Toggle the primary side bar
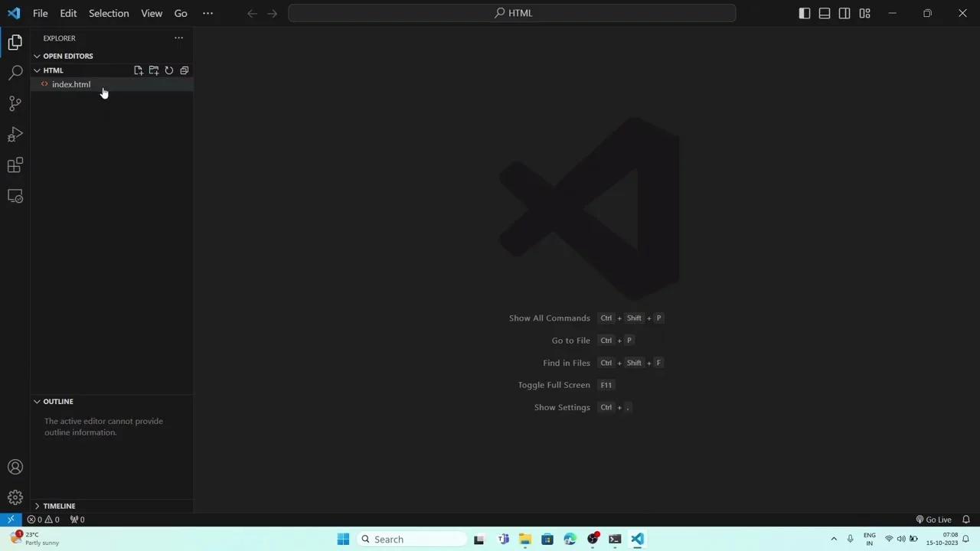The width and height of the screenshot is (980, 551). pyautogui.click(x=804, y=13)
